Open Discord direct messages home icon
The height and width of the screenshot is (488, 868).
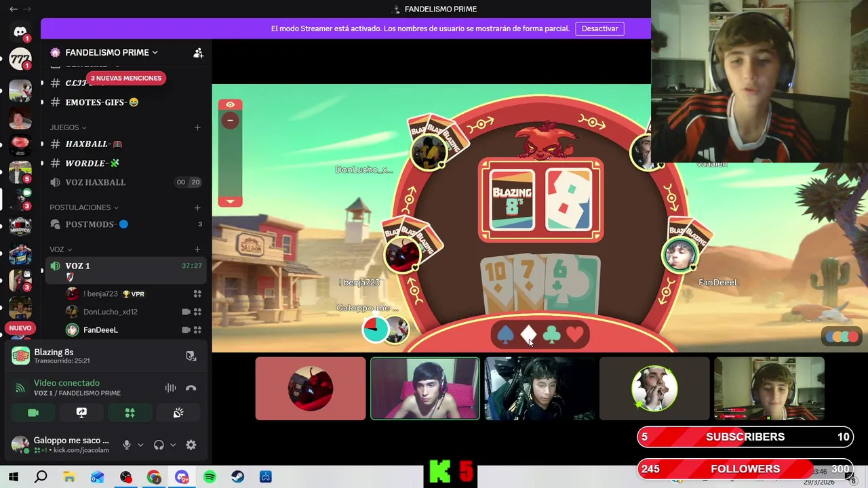point(20,31)
